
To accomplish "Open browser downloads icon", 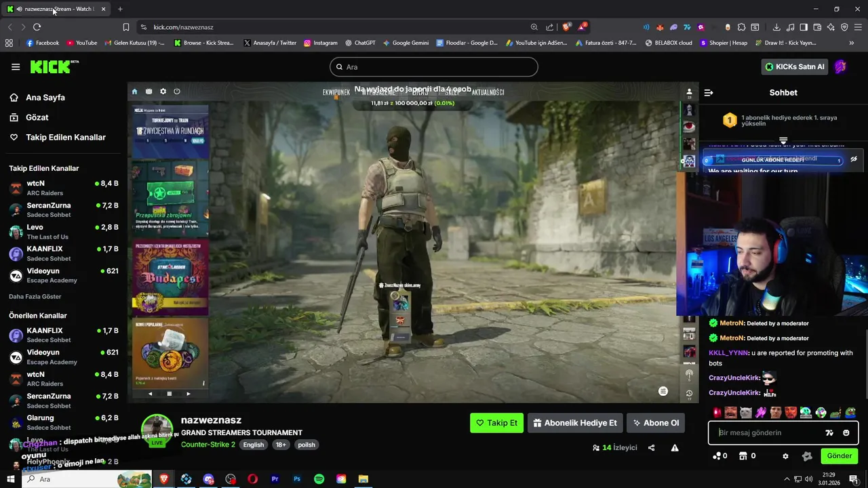I will tap(776, 27).
